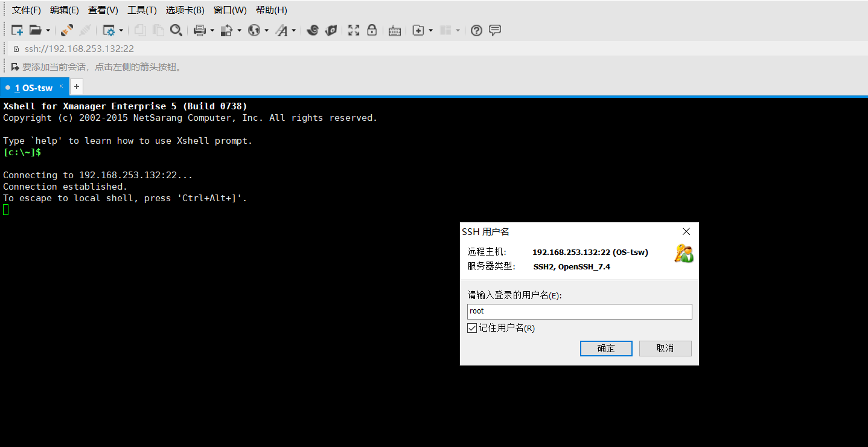Click the greyed Reconnect plug icon

coord(85,30)
